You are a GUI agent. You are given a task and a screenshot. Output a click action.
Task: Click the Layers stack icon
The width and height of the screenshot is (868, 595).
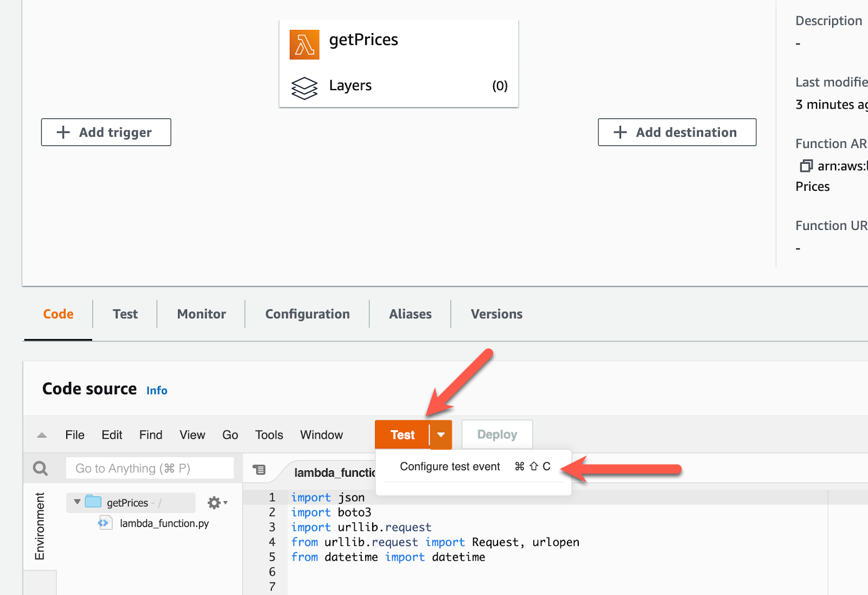[x=304, y=88]
